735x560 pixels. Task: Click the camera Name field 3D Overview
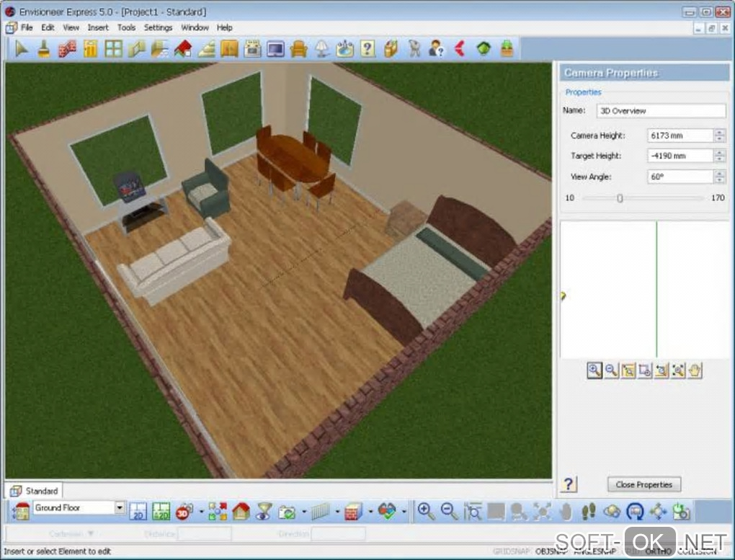click(661, 111)
